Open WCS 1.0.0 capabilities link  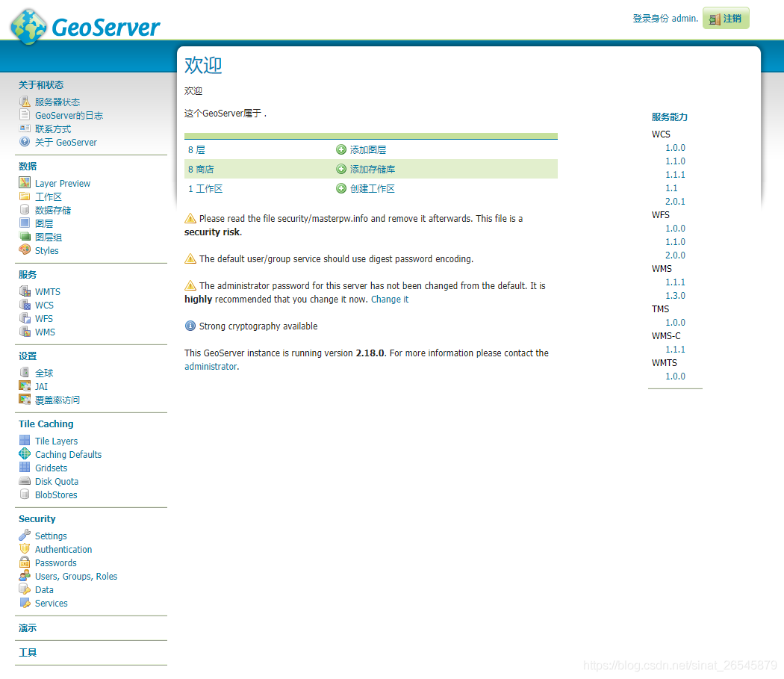(x=675, y=148)
